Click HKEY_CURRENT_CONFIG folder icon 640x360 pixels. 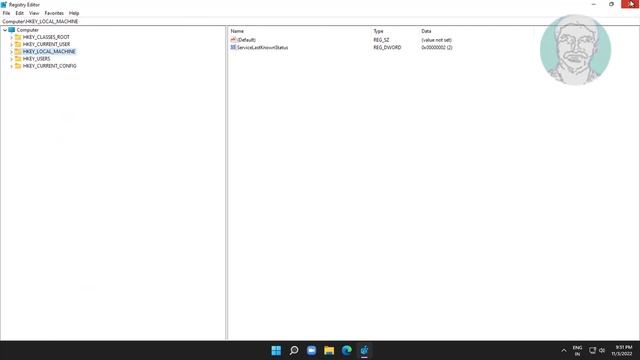(18, 66)
